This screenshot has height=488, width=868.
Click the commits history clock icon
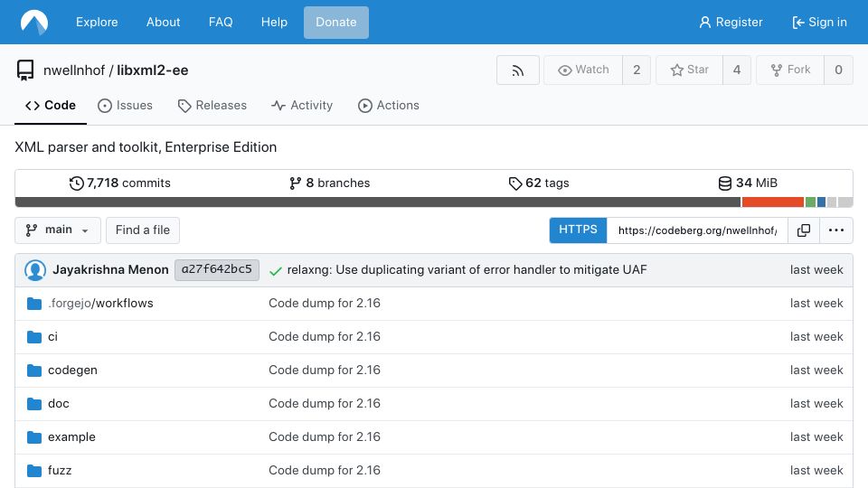click(x=76, y=183)
